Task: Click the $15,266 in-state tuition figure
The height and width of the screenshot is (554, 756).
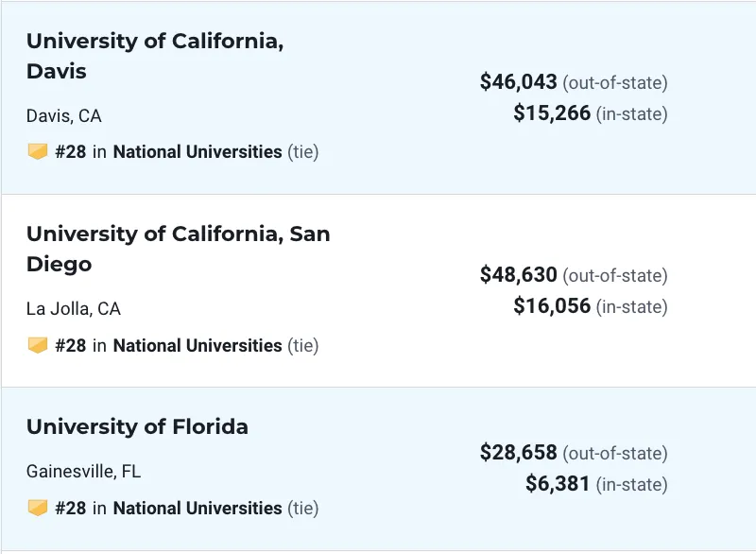Action: tap(552, 113)
